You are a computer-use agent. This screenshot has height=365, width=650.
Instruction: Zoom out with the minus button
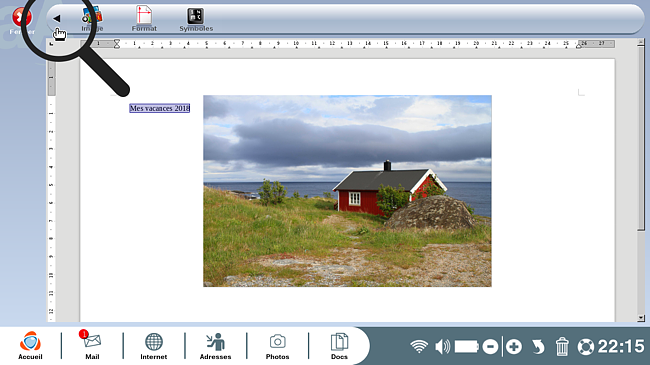[490, 347]
